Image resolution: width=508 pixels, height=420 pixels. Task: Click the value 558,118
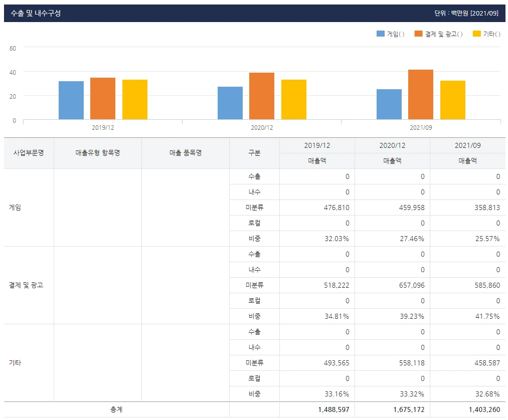(x=412, y=363)
